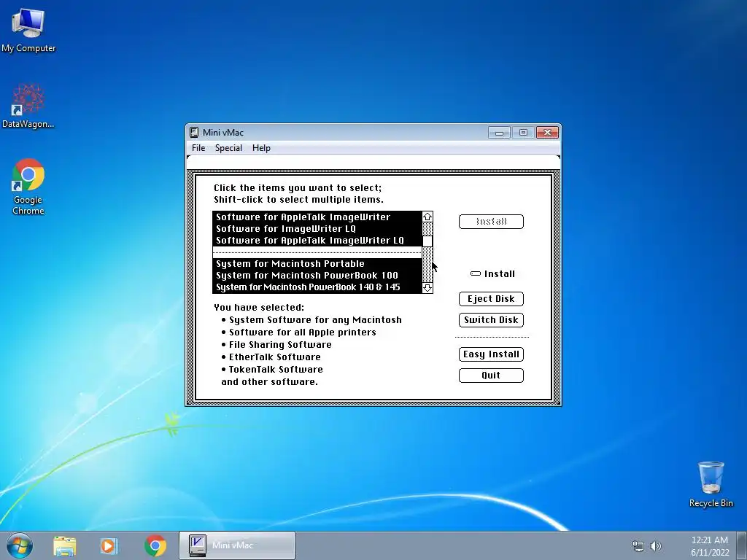
Task: Click the Mini vMac title bar icon
Action: point(194,133)
